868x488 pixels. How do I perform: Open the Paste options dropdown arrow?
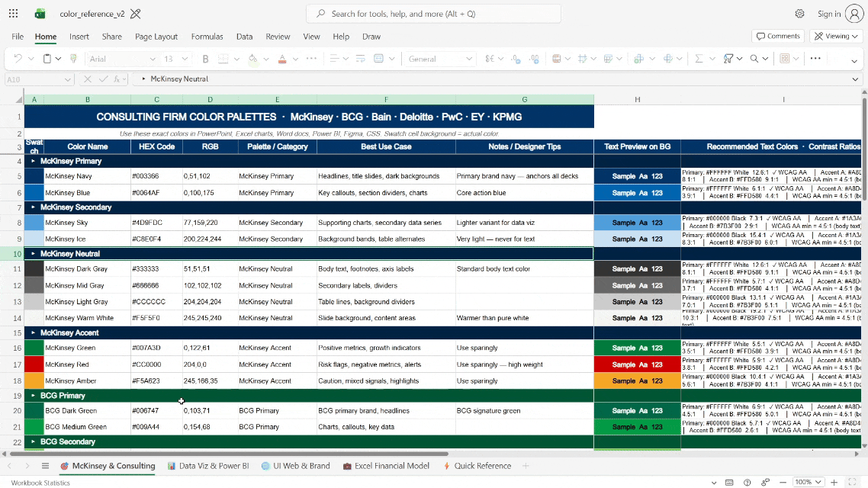click(x=58, y=59)
